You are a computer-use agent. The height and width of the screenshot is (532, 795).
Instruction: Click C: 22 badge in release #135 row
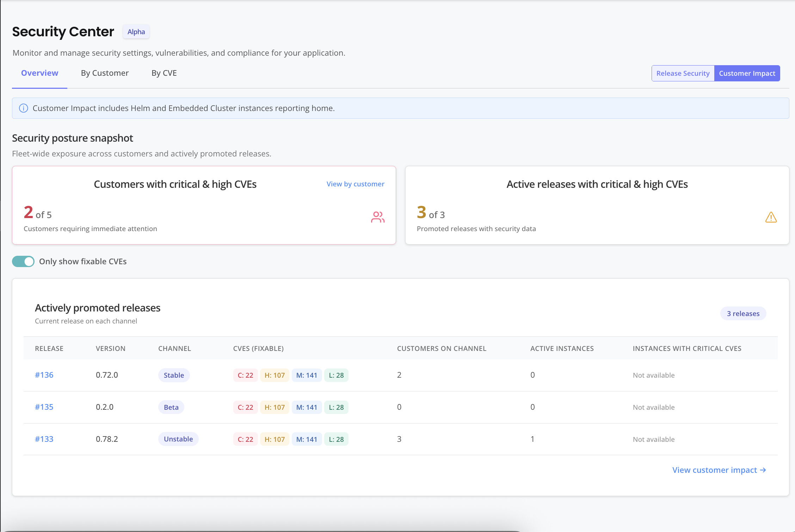pyautogui.click(x=245, y=407)
